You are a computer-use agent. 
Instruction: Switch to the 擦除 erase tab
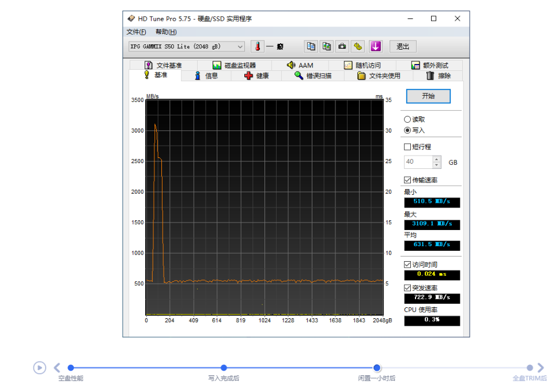click(x=438, y=76)
